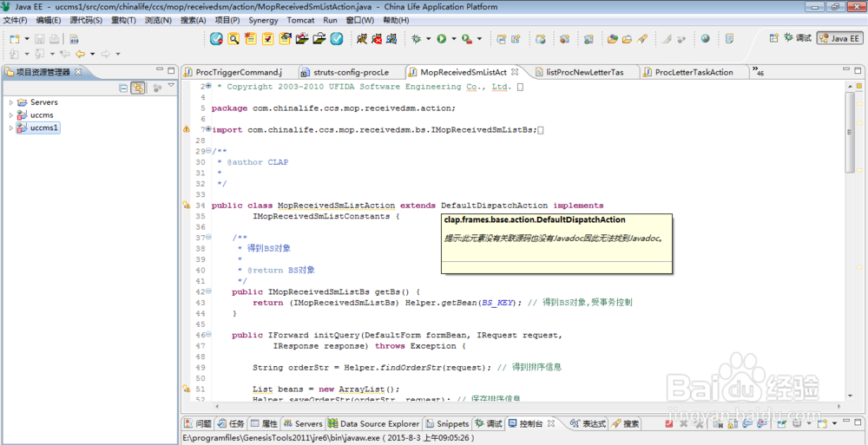This screenshot has width=868, height=445.
Task: Click the document icon at toolbar end
Action: (730, 39)
